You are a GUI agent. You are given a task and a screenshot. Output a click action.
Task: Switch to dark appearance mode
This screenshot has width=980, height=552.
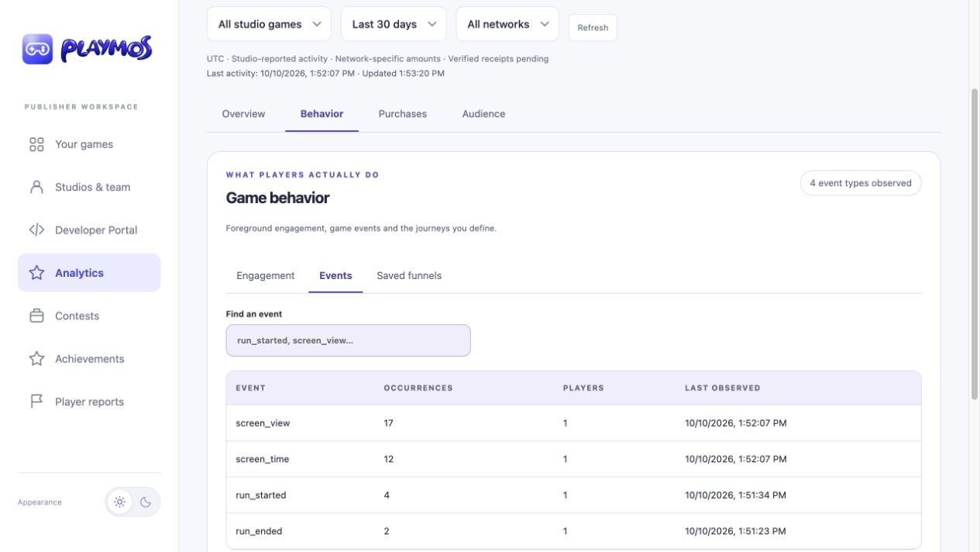[146, 502]
